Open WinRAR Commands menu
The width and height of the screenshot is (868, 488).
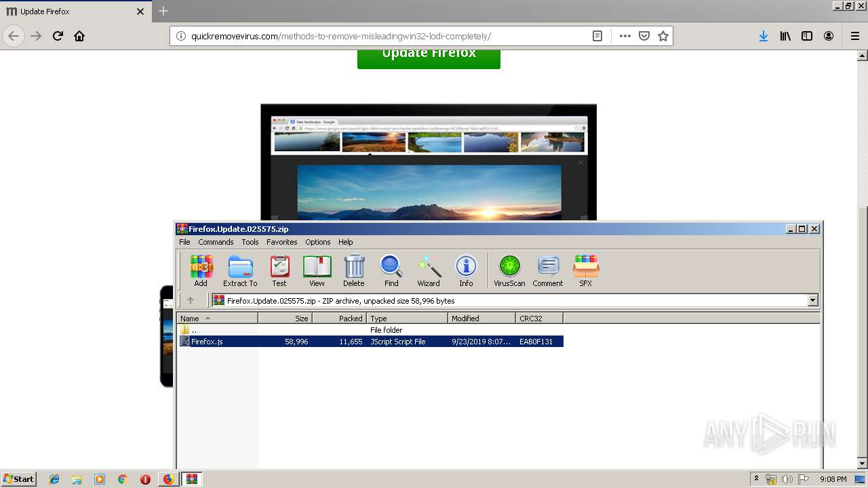pyautogui.click(x=216, y=242)
